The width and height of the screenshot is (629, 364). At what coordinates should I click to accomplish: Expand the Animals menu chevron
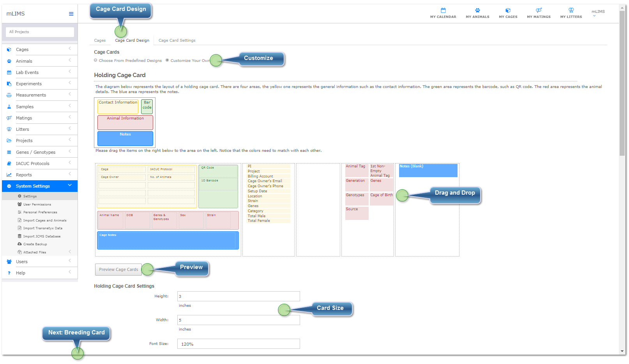[x=70, y=60]
